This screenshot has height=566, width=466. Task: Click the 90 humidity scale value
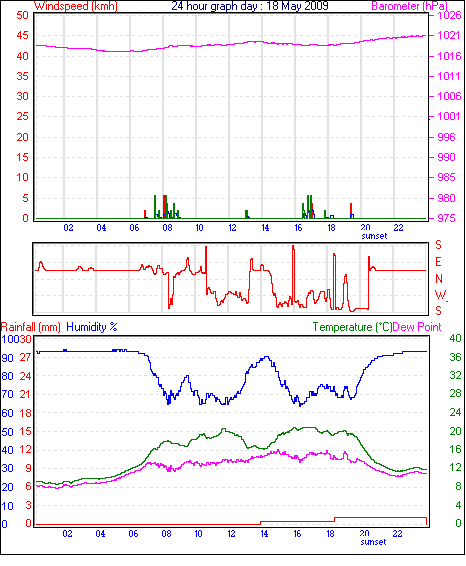(8, 358)
